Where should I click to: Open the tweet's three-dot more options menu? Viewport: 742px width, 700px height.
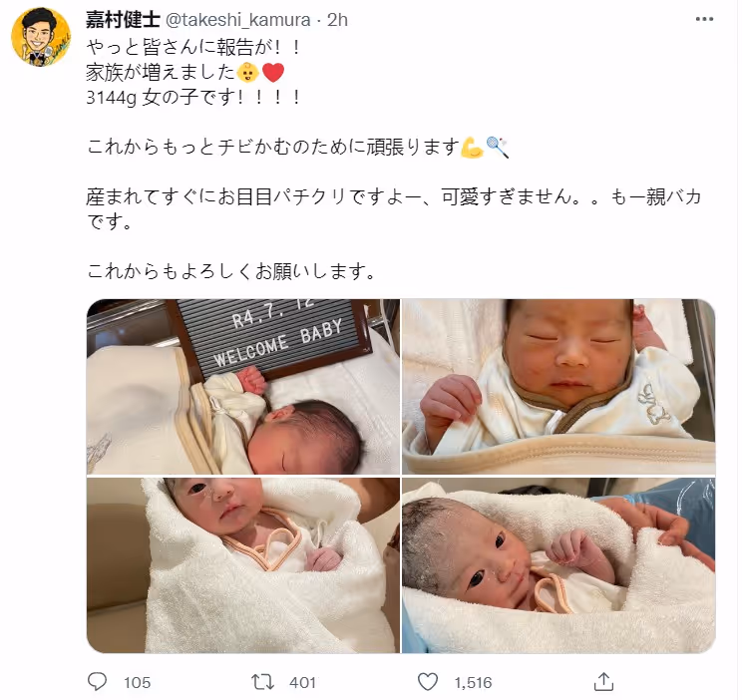click(x=704, y=19)
